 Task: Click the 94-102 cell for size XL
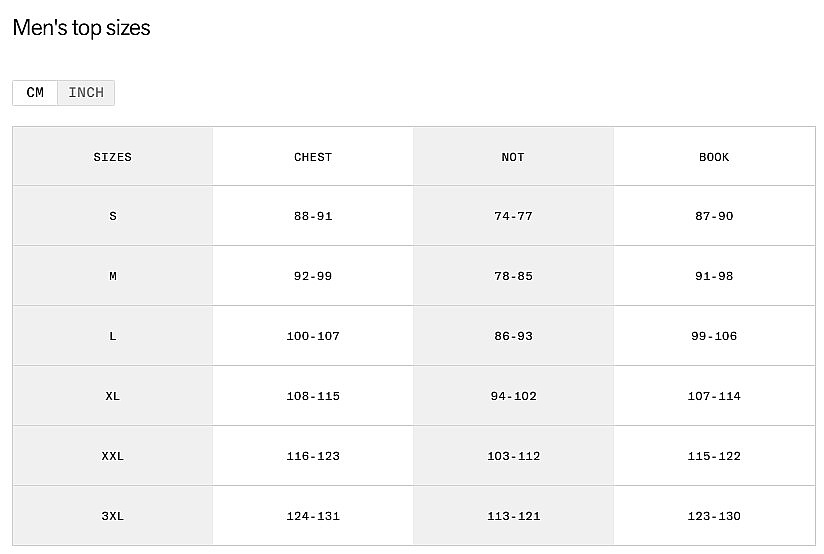(x=513, y=396)
